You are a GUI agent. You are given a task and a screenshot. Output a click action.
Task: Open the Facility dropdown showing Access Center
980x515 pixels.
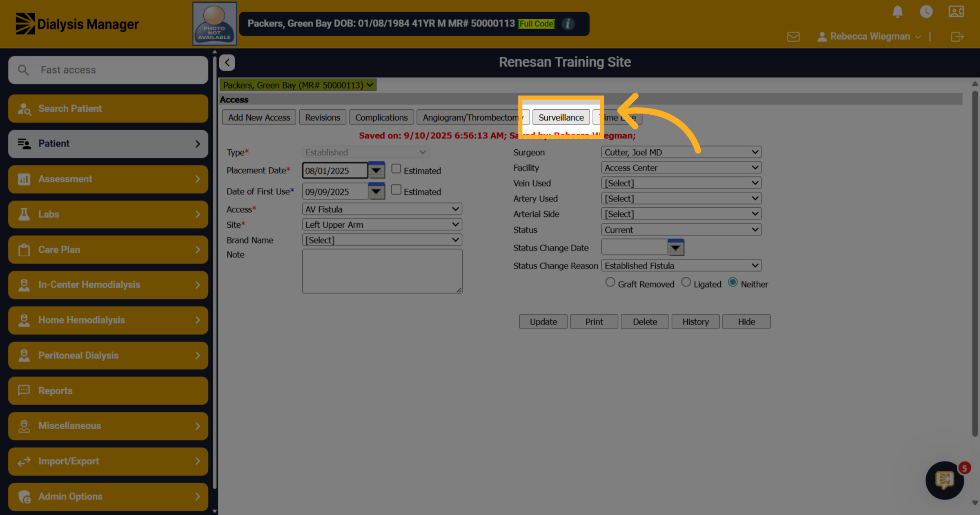(682, 168)
